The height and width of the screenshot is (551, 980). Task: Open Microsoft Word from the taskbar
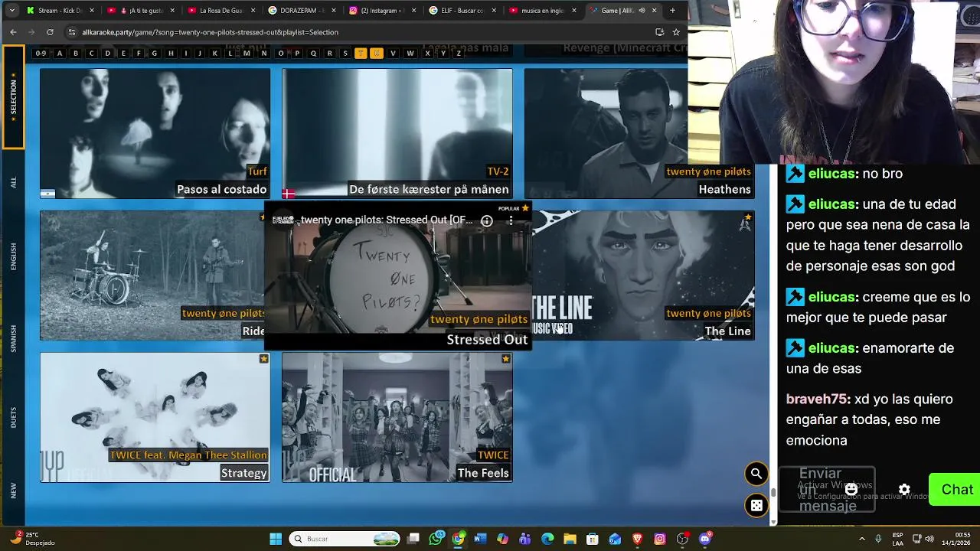point(480,539)
